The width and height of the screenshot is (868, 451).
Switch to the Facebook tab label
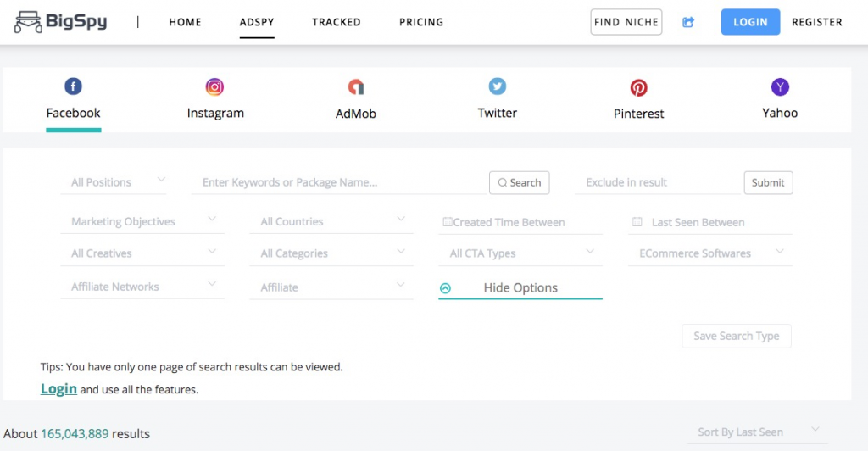pyautogui.click(x=73, y=113)
